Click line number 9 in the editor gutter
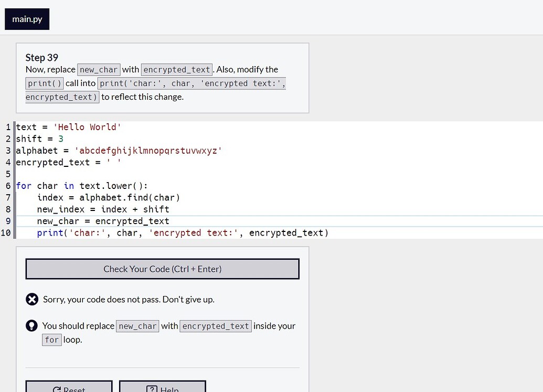 (x=7, y=221)
